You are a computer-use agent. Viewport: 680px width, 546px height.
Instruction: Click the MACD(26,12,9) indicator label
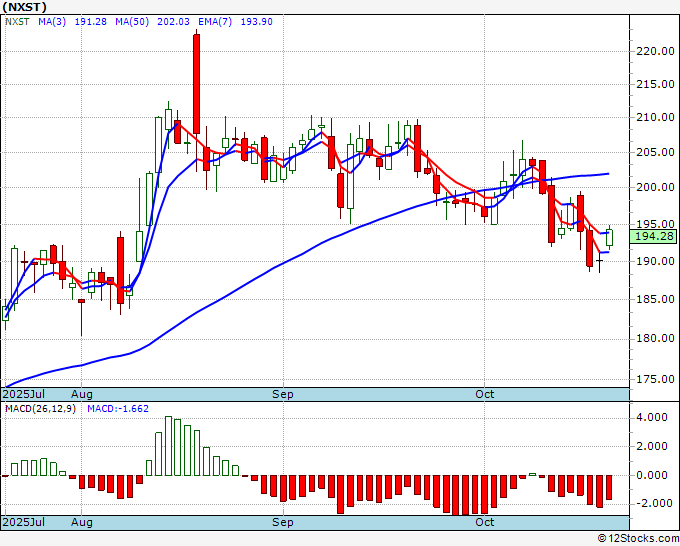40,409
